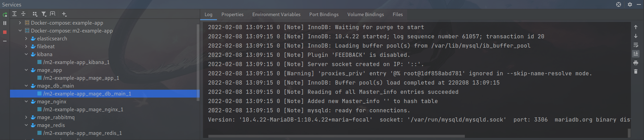This screenshot has height=140, width=644.
Task: Collapse all services in the tree
Action: click(x=23, y=14)
